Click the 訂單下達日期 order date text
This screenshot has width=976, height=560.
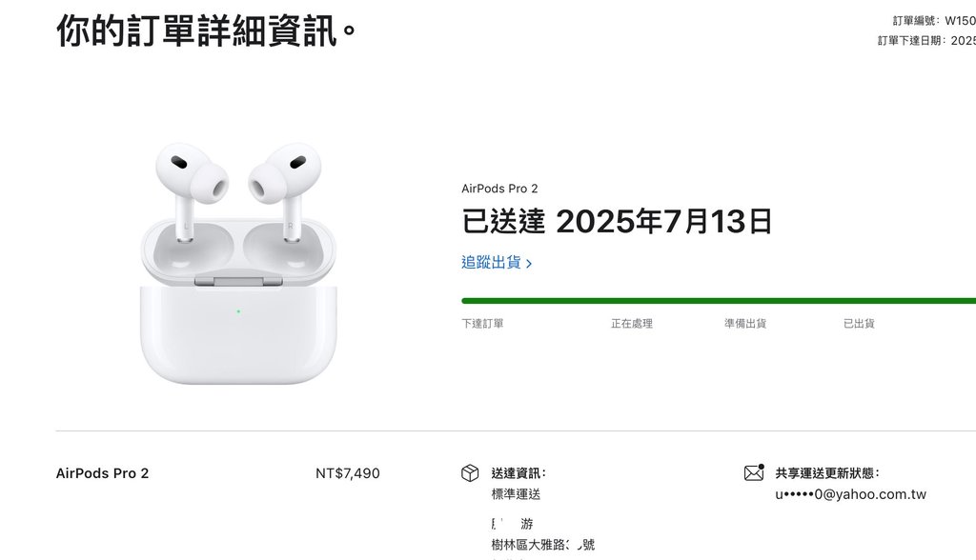coord(926,40)
